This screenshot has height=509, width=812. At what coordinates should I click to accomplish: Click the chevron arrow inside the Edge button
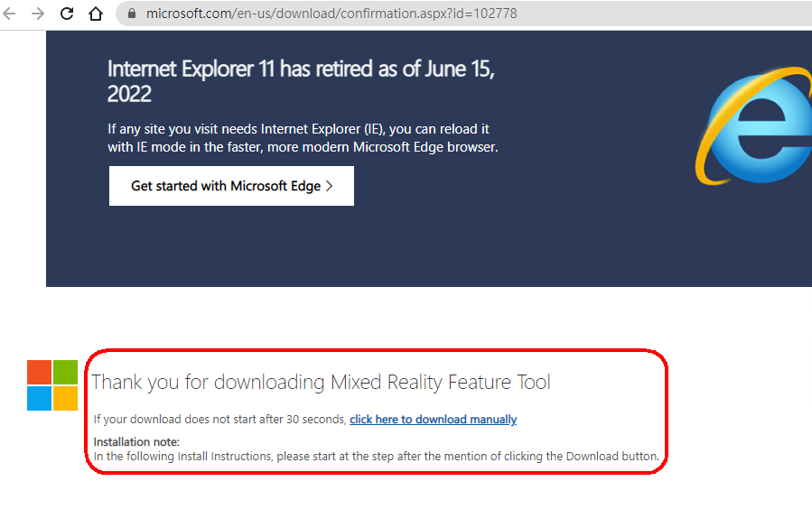[x=330, y=186]
